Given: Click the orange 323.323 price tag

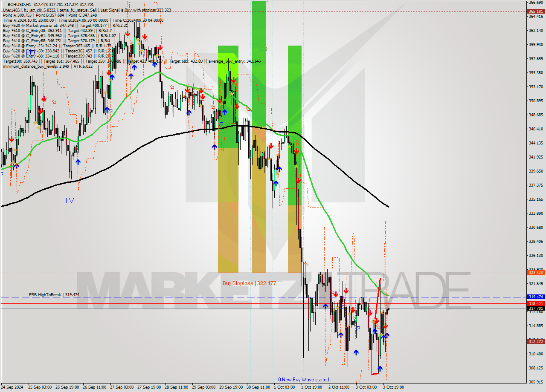Looking at the screenshot, I should [535, 272].
